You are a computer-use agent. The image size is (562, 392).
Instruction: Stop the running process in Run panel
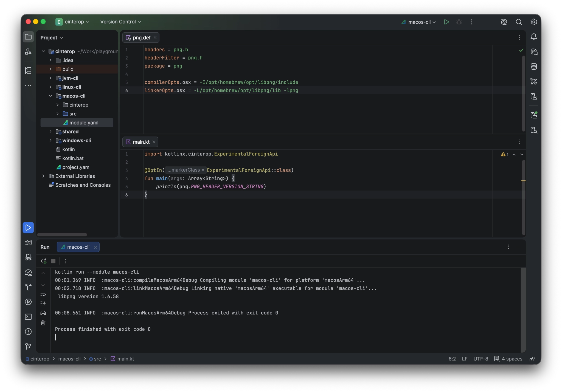[x=53, y=261]
